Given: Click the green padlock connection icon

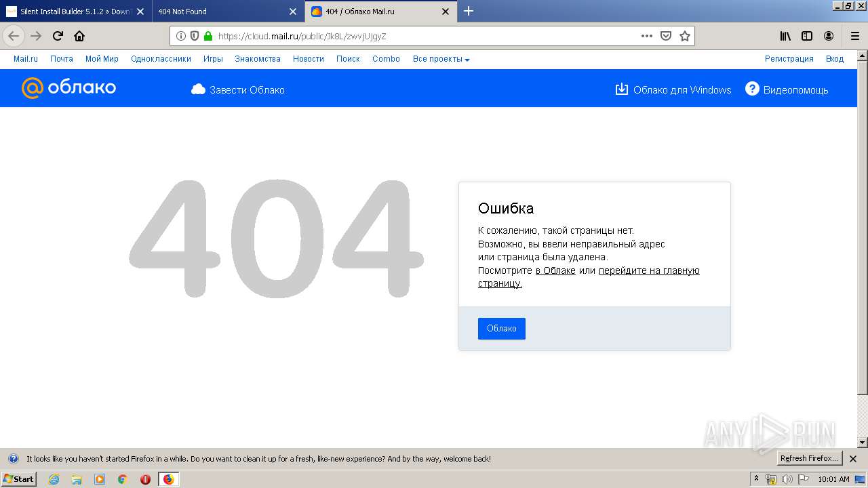Looking at the screenshot, I should point(208,36).
